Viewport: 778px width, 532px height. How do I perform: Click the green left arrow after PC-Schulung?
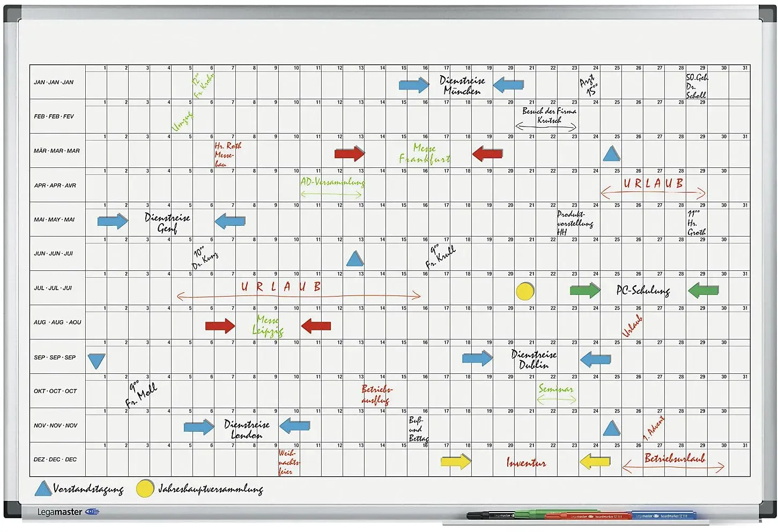coord(703,291)
